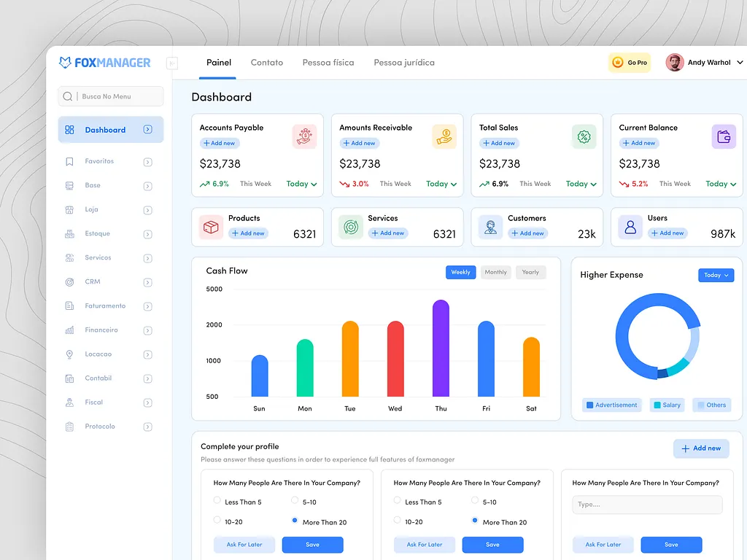Select '5-10' option in second question card
747x560 pixels.
(x=475, y=500)
